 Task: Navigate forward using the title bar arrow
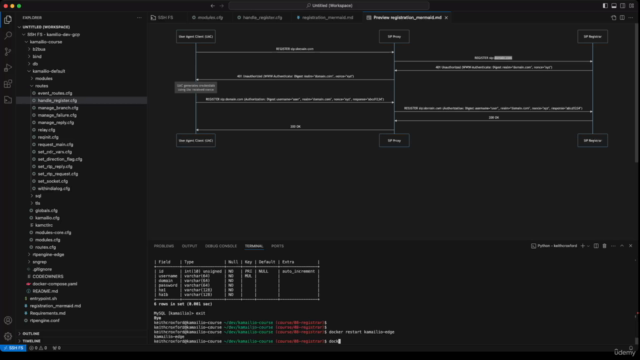tap(222, 6)
